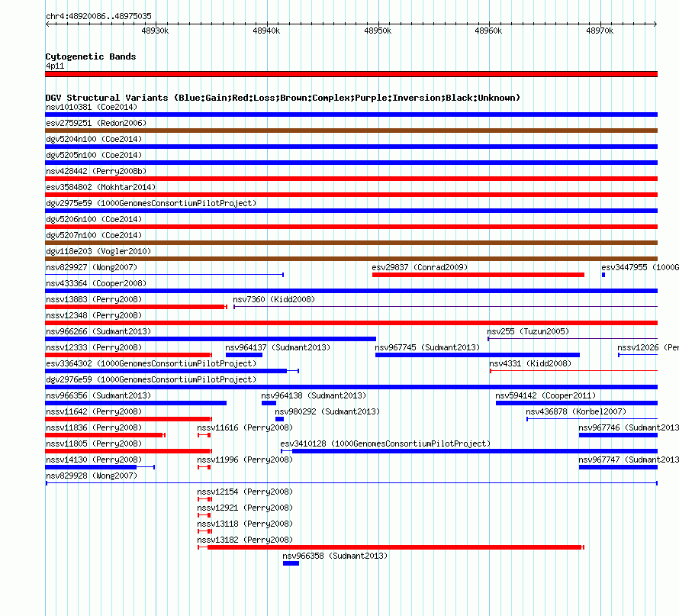Select the brown esv2759251 (Redon2006) bar
679x616 pixels.
351,131
